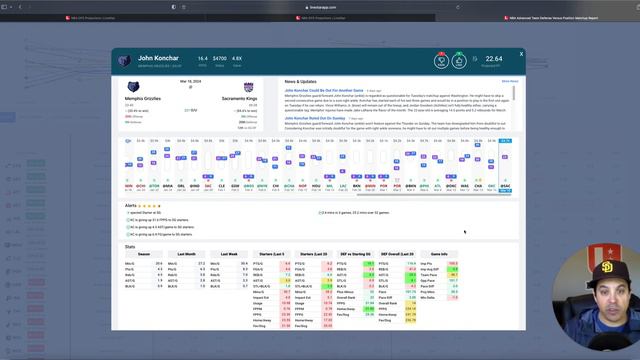Click the star rating beside Alerts
This screenshot has width=640, height=360.
coord(149,206)
